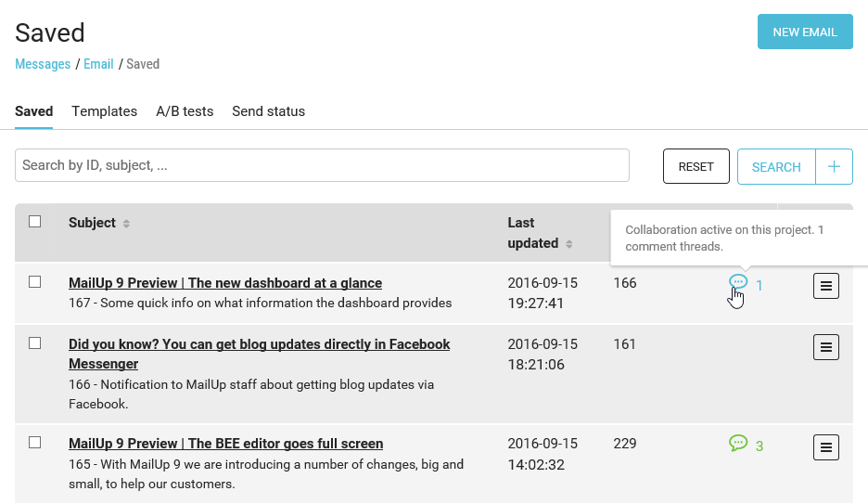Open actions menu for BEE editor email

click(x=826, y=447)
